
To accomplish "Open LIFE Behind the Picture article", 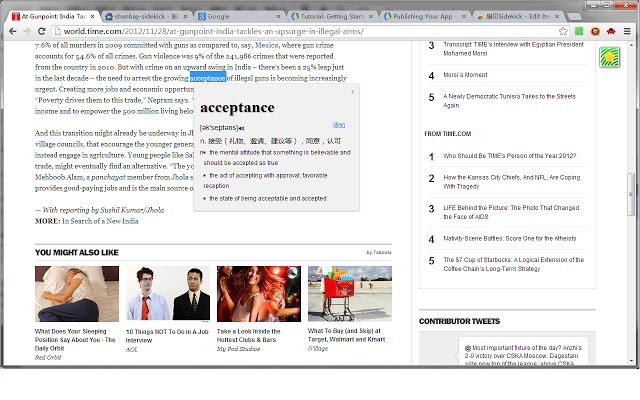I will 511,212.
